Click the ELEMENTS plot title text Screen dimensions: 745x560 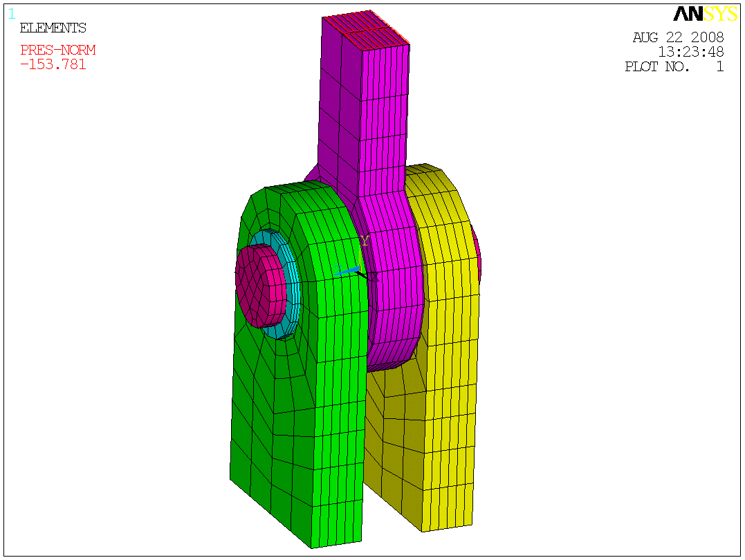53,28
